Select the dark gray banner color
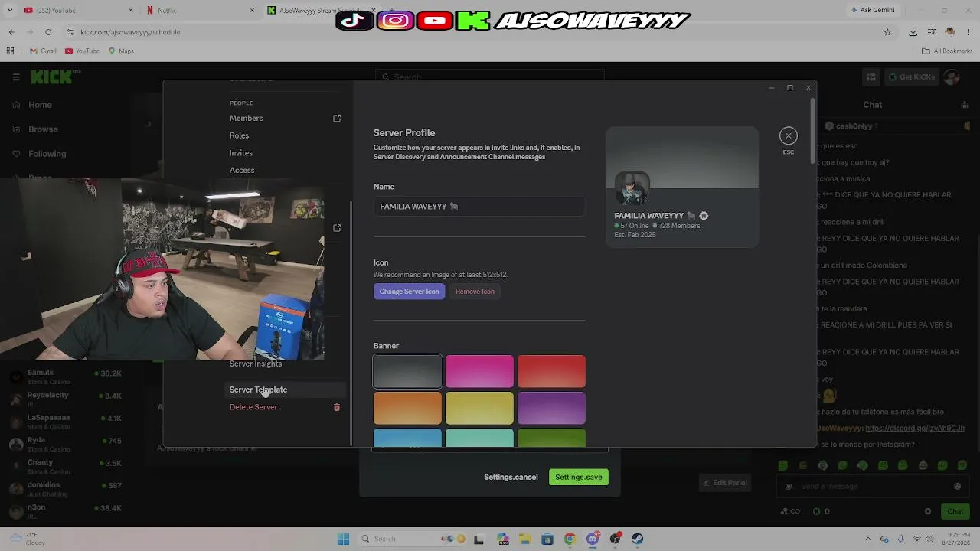The image size is (980, 551). coord(407,371)
